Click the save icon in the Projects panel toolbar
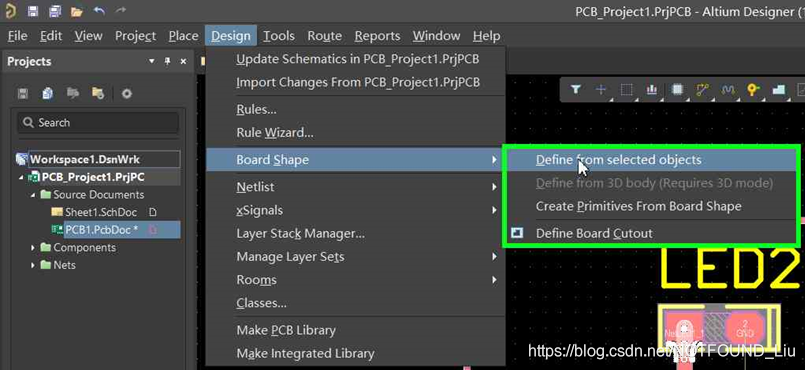This screenshot has width=805, height=370. 23,93
